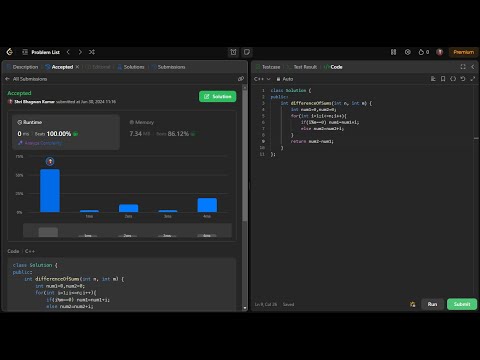Open Shri Bhagwan Kumar's profile name
Image resolution: width=480 pixels, height=360 pixels.
[34, 102]
